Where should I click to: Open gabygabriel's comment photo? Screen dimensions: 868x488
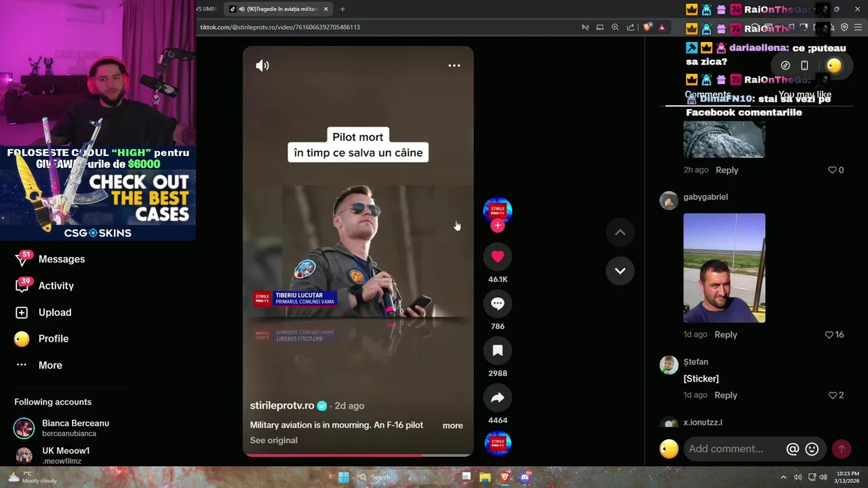[x=724, y=268]
